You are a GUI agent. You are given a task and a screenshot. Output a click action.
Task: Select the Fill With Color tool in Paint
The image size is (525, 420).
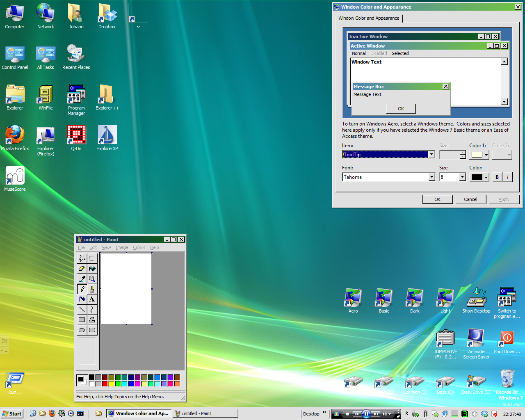pyautogui.click(x=92, y=268)
